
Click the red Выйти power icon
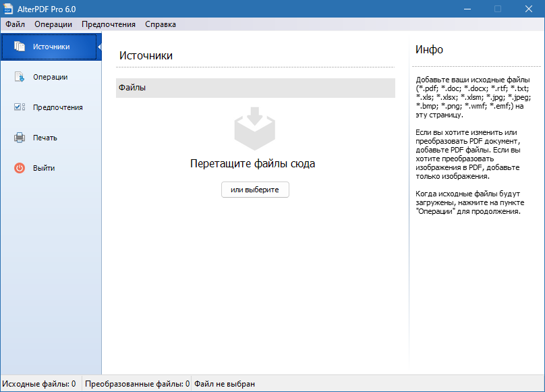click(x=20, y=168)
